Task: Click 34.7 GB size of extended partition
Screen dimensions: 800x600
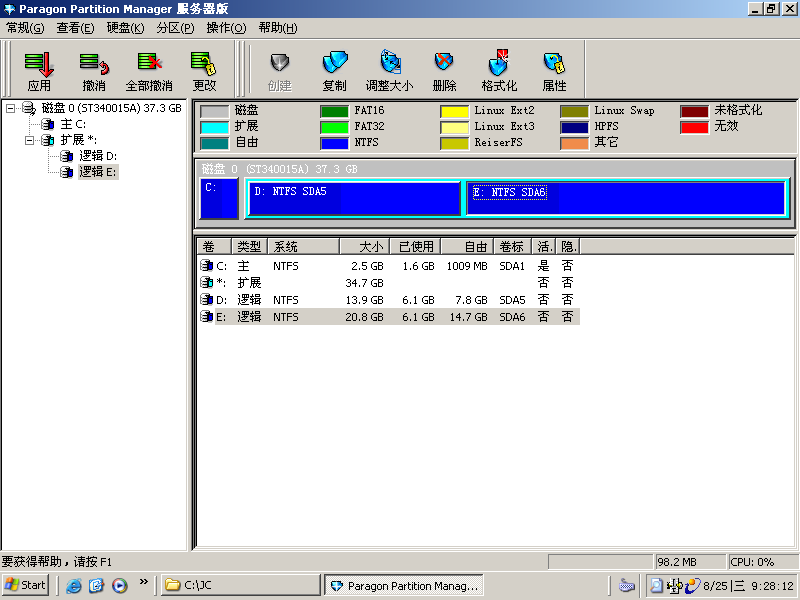Action: [364, 283]
